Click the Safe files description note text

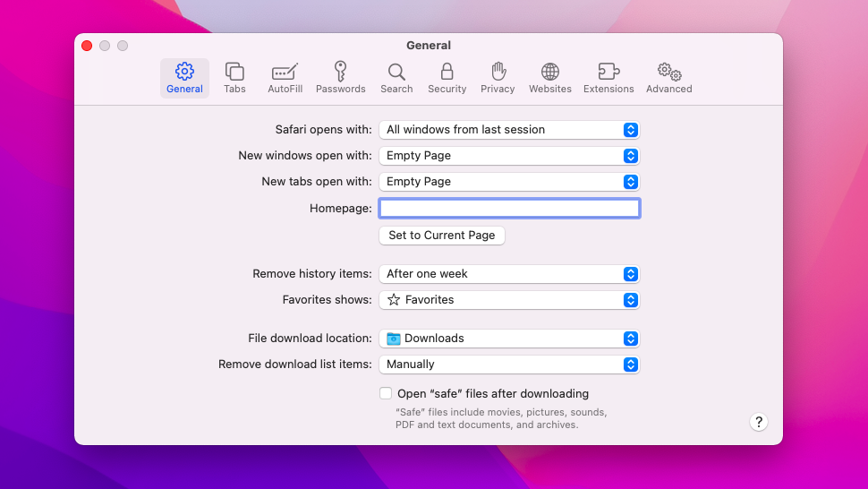click(501, 418)
